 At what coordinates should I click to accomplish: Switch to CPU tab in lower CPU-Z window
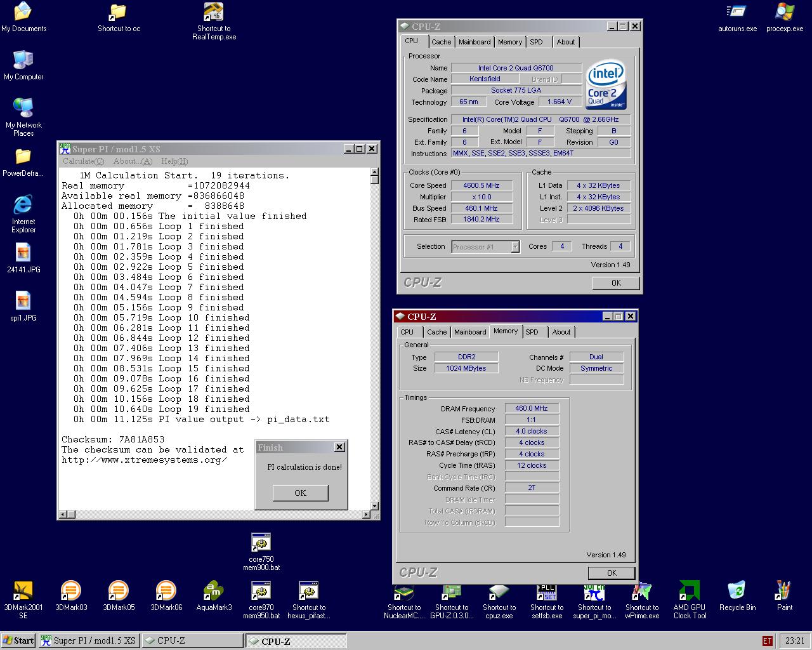(407, 332)
